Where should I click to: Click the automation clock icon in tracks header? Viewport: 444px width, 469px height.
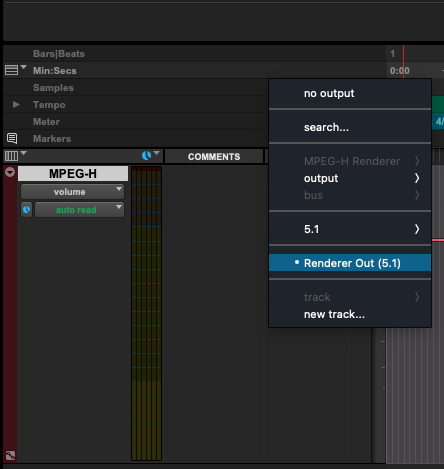click(x=146, y=155)
